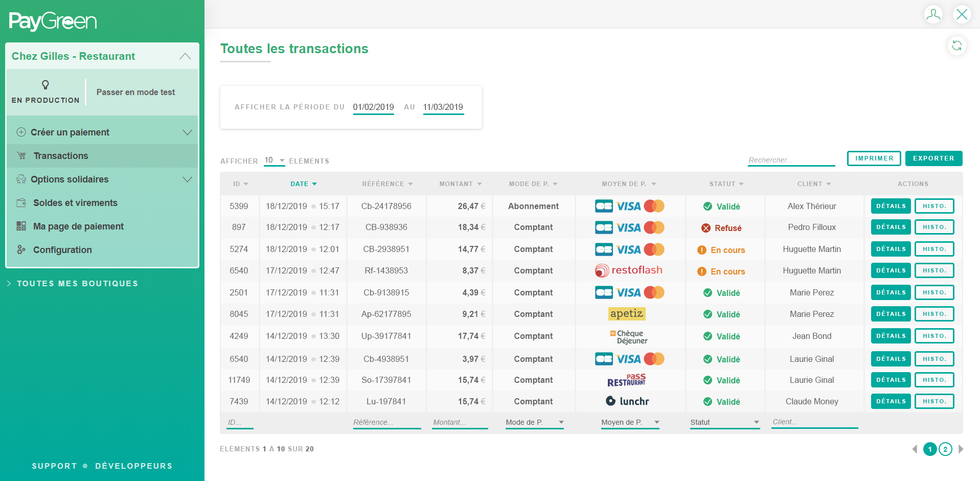
Task: Open the user account icon
Action: (x=933, y=14)
